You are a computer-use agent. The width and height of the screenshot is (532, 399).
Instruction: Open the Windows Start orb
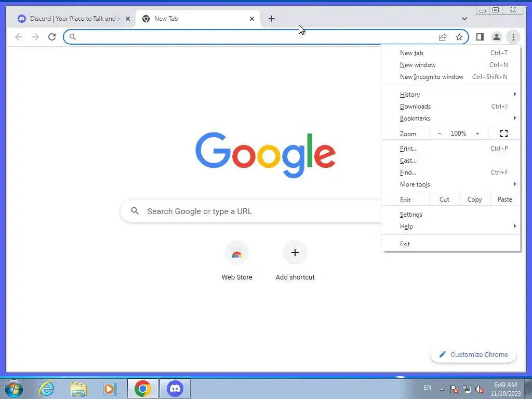point(14,389)
